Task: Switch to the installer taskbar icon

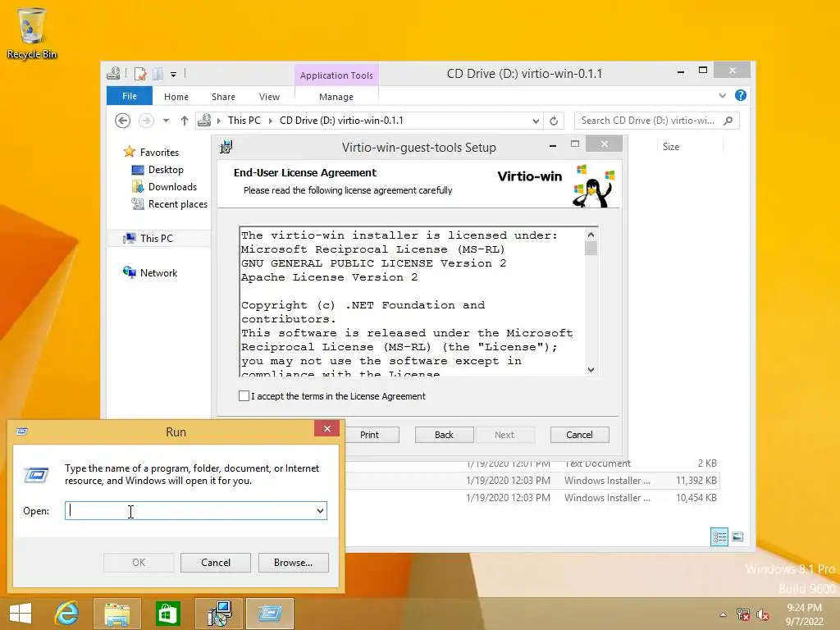Action: pyautogui.click(x=218, y=614)
